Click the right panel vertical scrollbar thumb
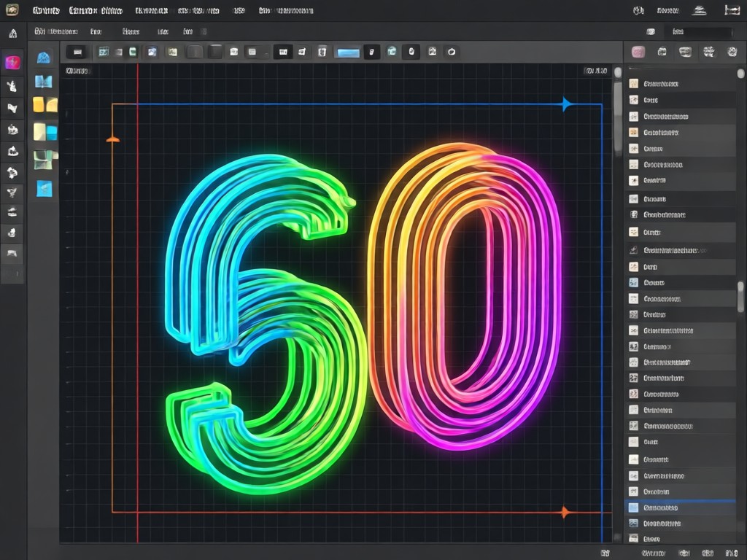Viewport: 747px width, 560px height. (x=740, y=297)
